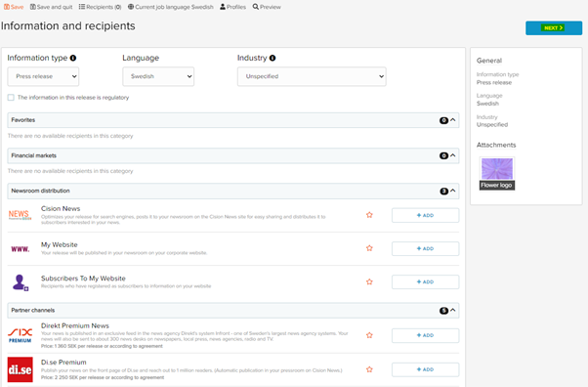The height and width of the screenshot is (387, 588).
Task: Click the Cision News logo icon
Action: [x=20, y=215]
